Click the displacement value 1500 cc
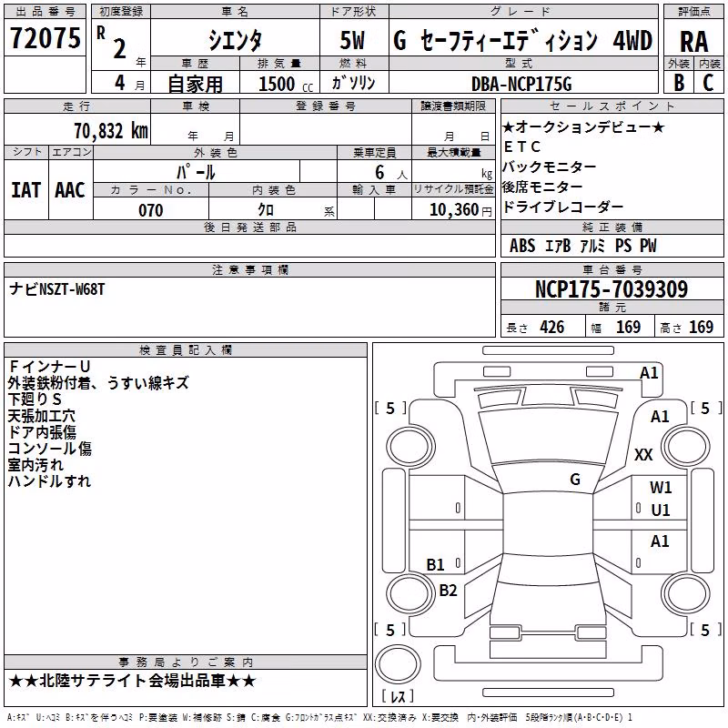Screen dimensions: 728x728 coord(286,84)
